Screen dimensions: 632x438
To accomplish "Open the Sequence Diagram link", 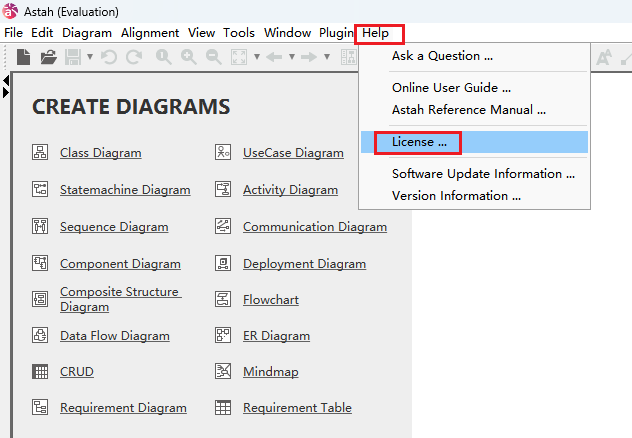I will click(114, 226).
